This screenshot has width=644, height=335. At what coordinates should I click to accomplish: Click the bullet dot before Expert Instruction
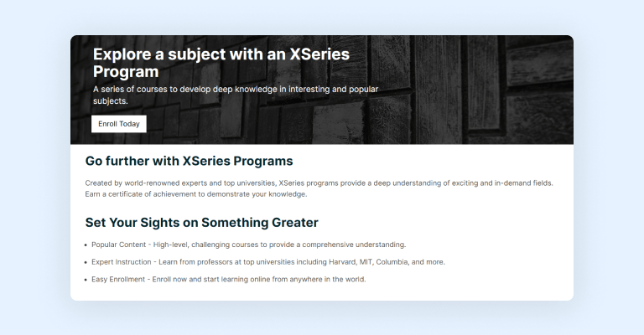[86, 262]
